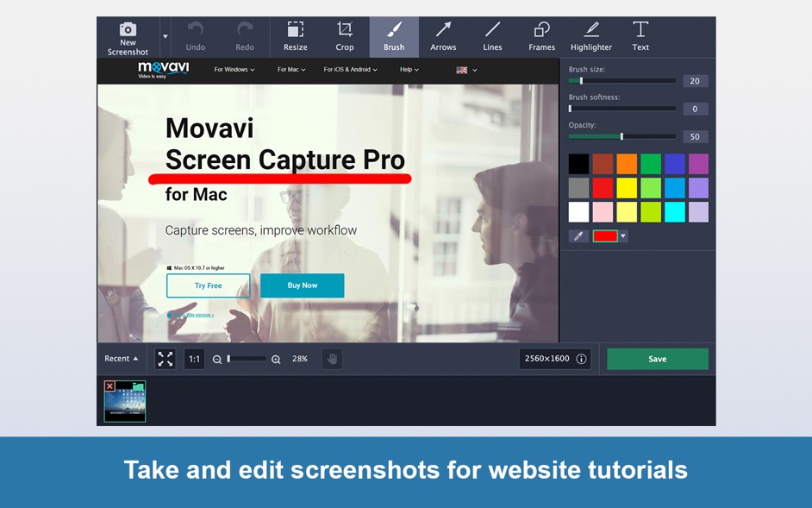Click the current red color preview box
The width and height of the screenshot is (812, 508).
click(605, 236)
